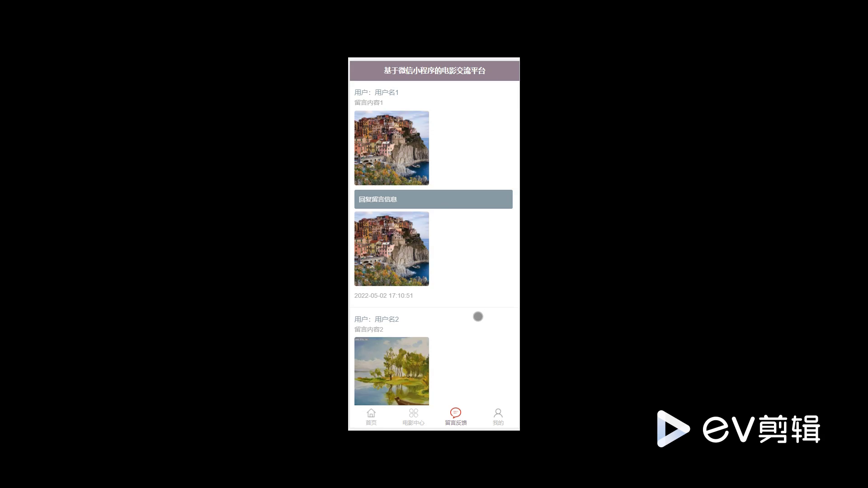This screenshot has width=868, height=488.
Task: Select the 留言内容1 message text
Action: (368, 103)
